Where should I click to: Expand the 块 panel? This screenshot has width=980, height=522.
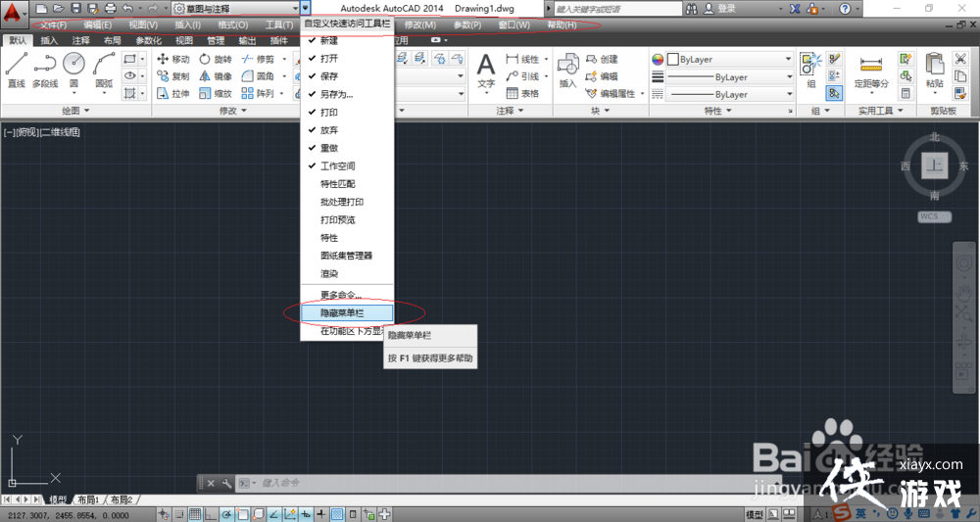pos(600,111)
